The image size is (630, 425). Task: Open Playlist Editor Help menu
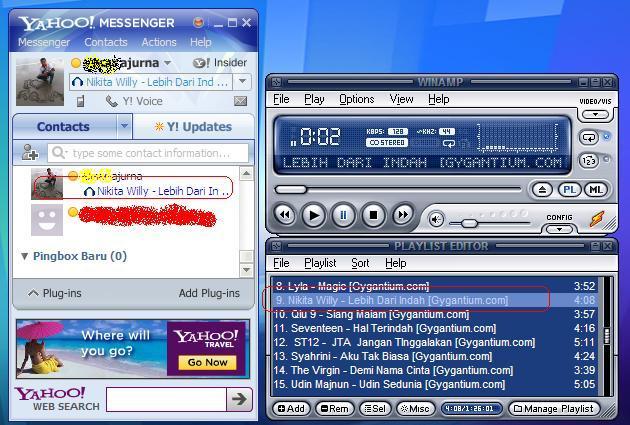pyautogui.click(x=395, y=263)
